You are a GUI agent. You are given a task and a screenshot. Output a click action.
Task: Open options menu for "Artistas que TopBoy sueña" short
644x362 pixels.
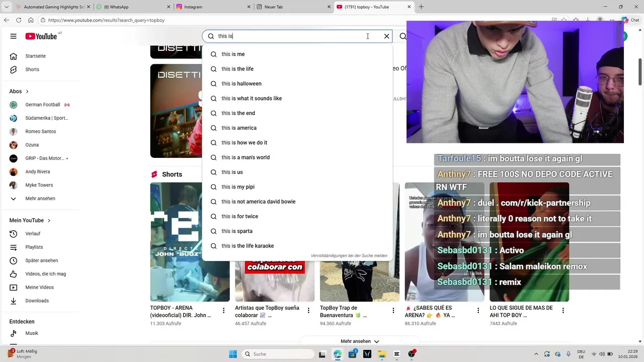308,311
